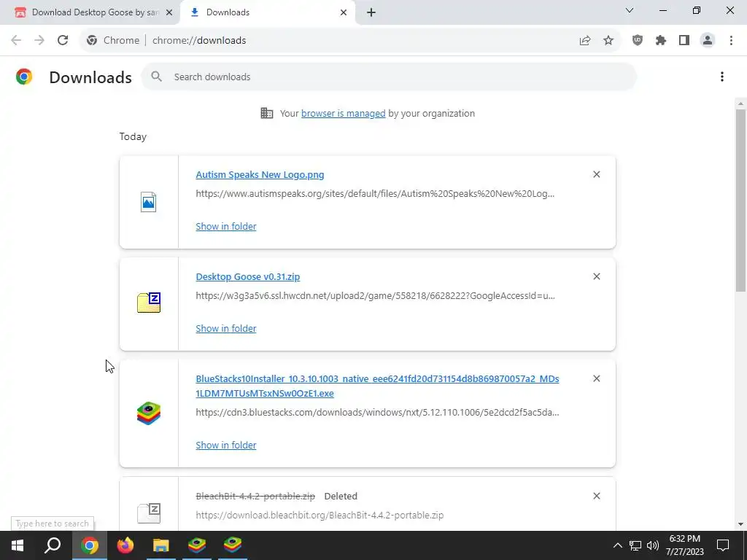Screen dimensions: 747x560
Task: Click the second BlueStacks taskbar icon
Action: [233, 545]
